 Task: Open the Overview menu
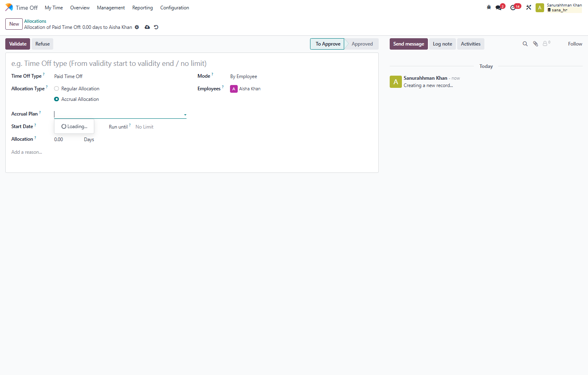[x=80, y=8]
